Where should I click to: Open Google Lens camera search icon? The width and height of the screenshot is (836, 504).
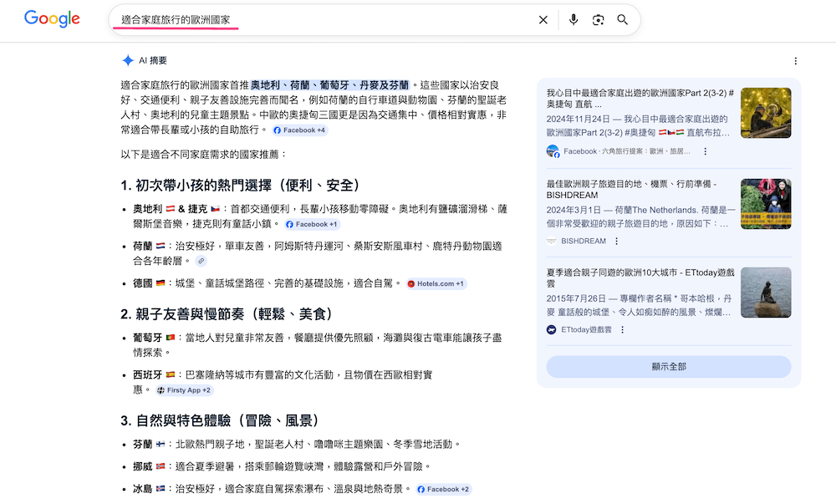tap(598, 19)
